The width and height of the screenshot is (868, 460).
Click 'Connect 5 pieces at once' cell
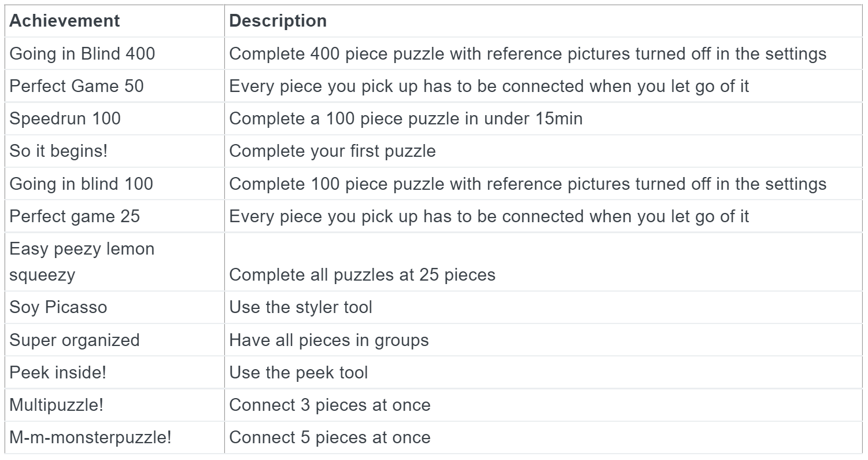coord(330,437)
